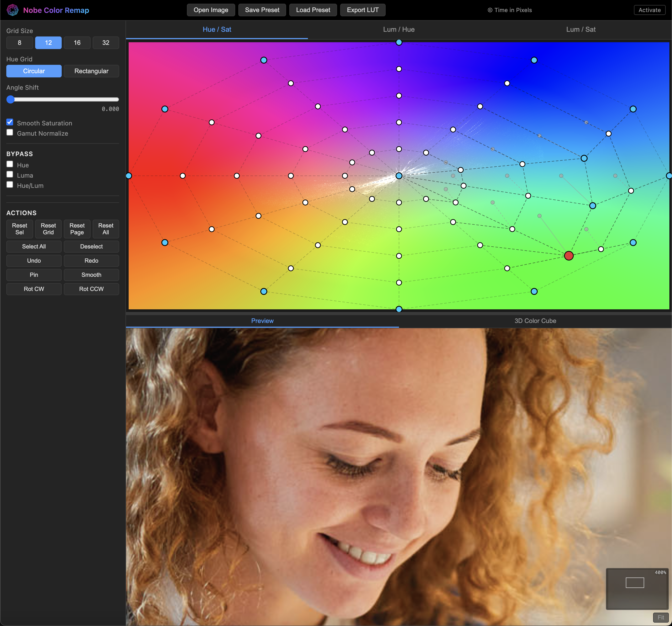Click the blue node on left edge
The height and width of the screenshot is (626, 672).
(129, 176)
